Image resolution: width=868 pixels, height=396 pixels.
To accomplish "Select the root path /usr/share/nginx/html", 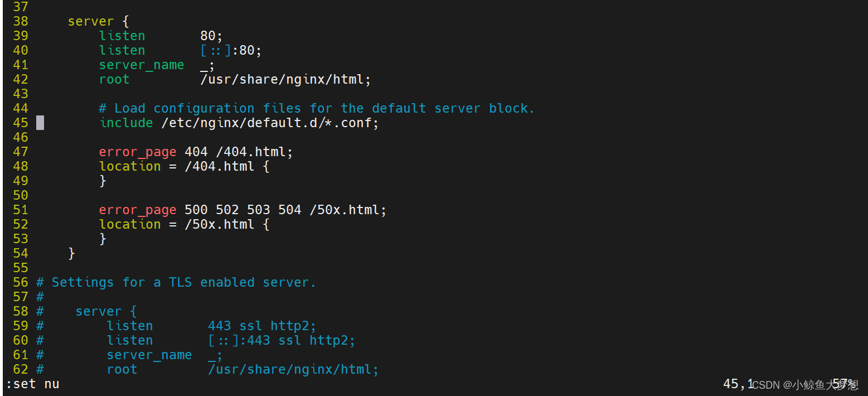I will coord(285,79).
